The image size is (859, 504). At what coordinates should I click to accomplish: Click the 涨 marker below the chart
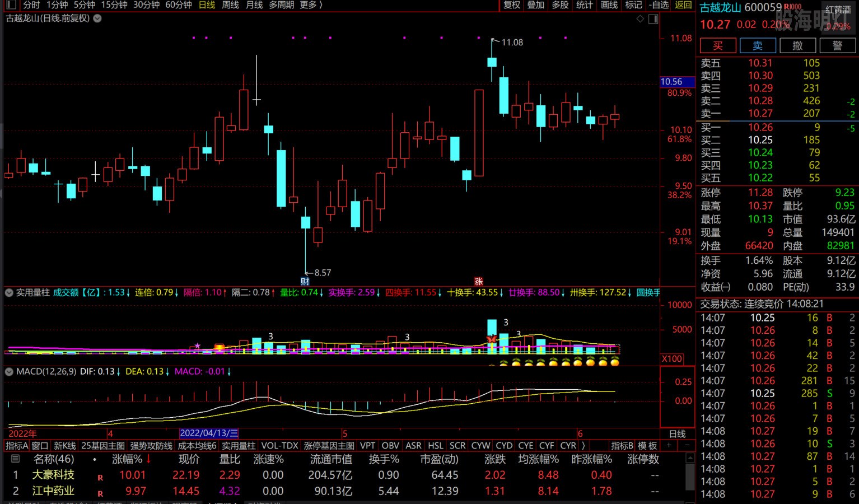(479, 281)
